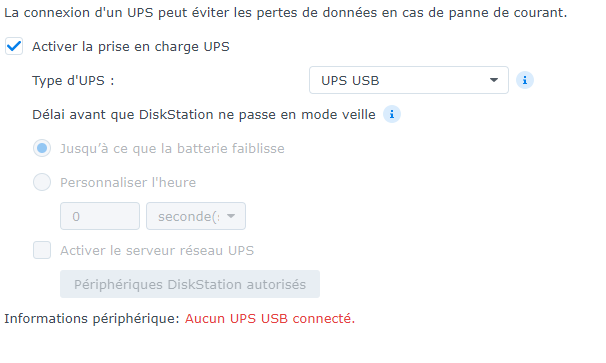Uncheck the blue UPS support checkbox
The height and width of the screenshot is (363, 606).
tap(14, 46)
